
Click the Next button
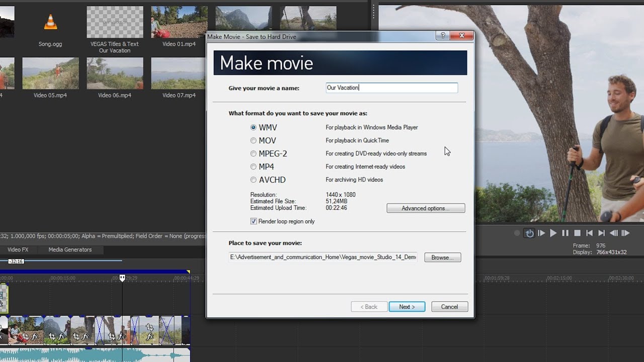(407, 307)
